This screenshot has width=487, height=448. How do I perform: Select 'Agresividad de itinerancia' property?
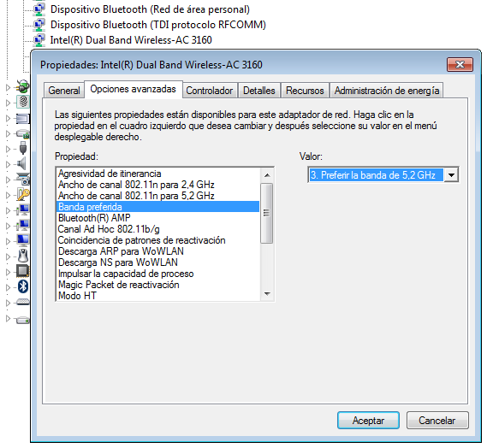tap(157, 174)
